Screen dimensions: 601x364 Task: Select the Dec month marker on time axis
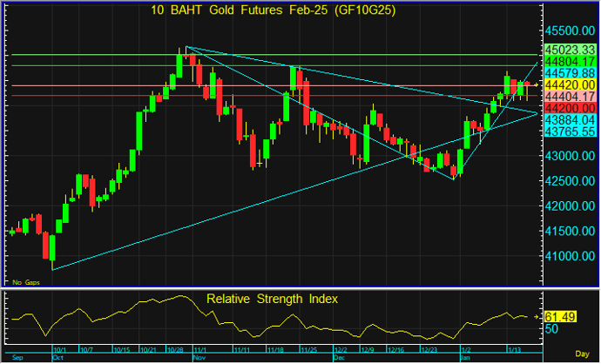339,357
